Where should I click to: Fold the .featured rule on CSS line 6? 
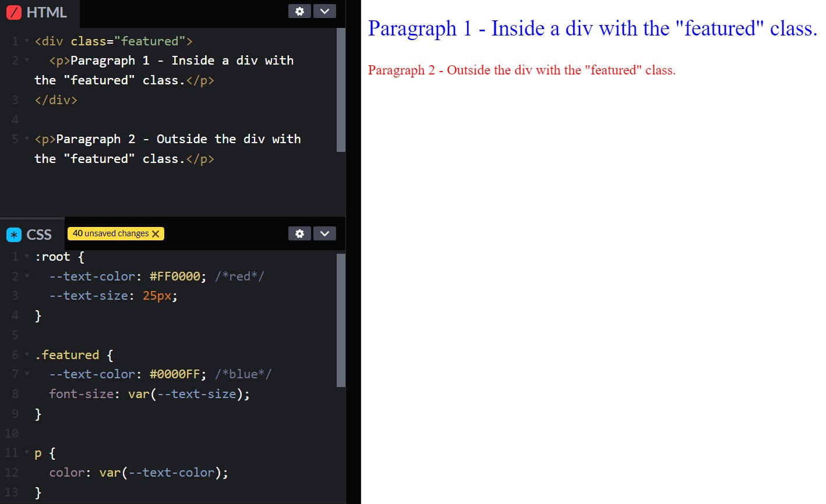pyautogui.click(x=27, y=355)
